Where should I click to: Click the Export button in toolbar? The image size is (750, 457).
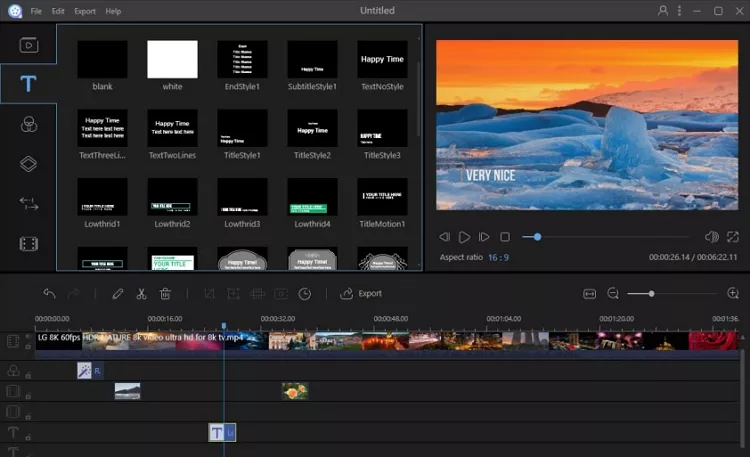pyautogui.click(x=361, y=293)
